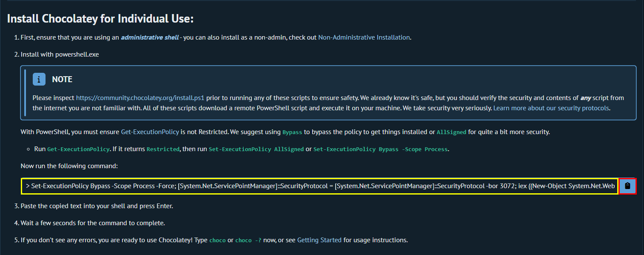This screenshot has width=644, height=255.
Task: Click 'Set-ExecutionPolicy AllSigned' code text
Action: point(256,149)
